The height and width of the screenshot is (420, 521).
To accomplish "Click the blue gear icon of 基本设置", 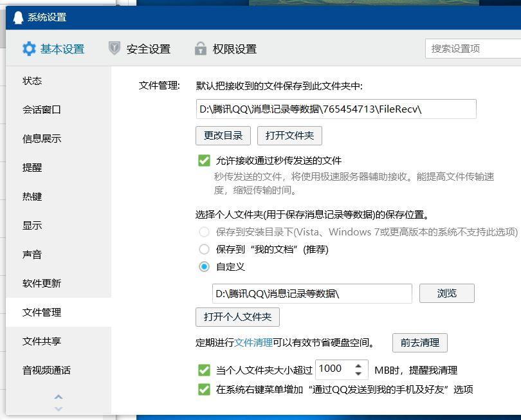I will coord(29,49).
